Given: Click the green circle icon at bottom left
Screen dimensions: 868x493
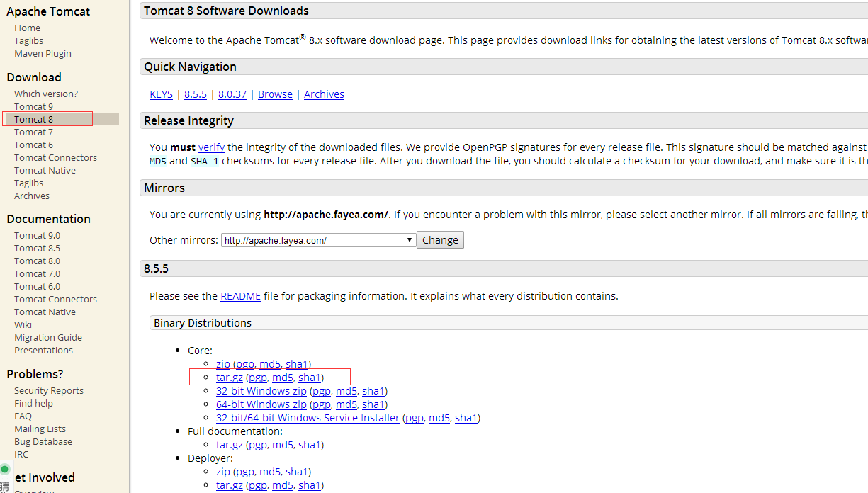Looking at the screenshot, I should click(x=4, y=469).
